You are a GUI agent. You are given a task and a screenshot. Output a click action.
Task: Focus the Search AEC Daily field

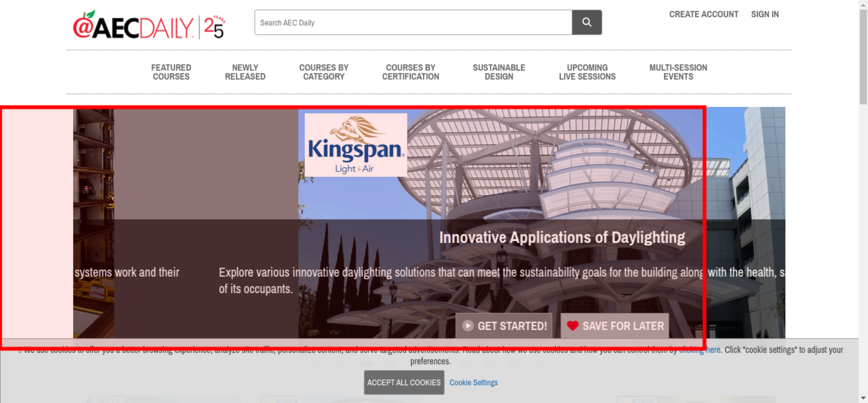click(x=412, y=23)
